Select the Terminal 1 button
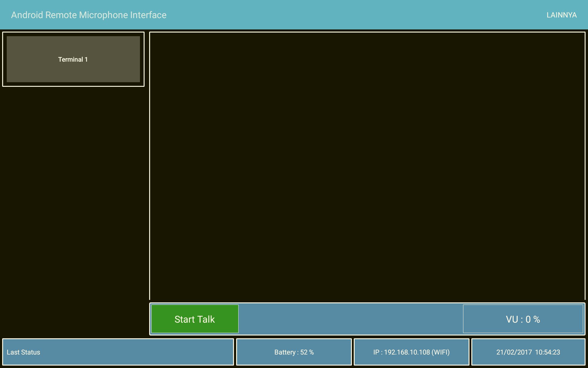The height and width of the screenshot is (368, 588). [x=73, y=59]
